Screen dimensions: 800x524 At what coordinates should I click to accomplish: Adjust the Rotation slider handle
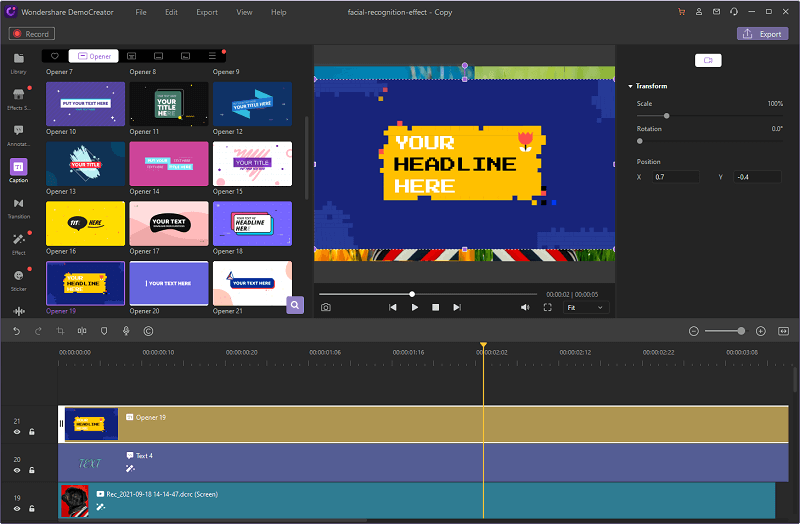640,141
